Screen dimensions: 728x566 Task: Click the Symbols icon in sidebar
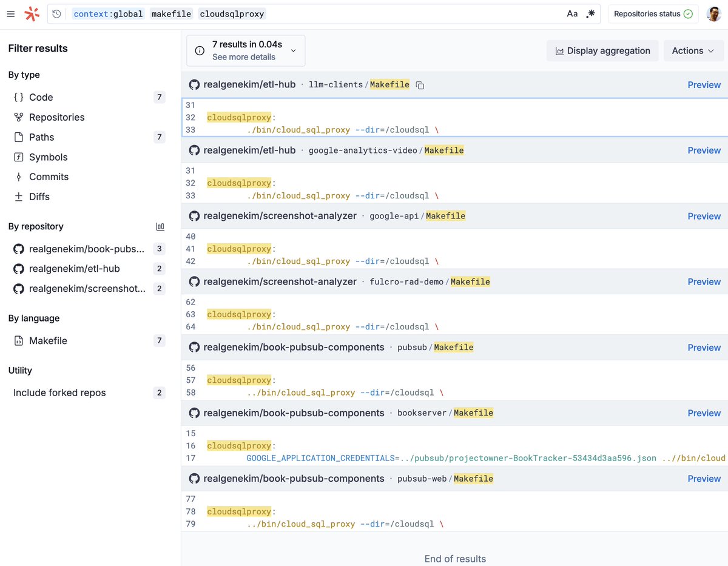pyautogui.click(x=19, y=157)
